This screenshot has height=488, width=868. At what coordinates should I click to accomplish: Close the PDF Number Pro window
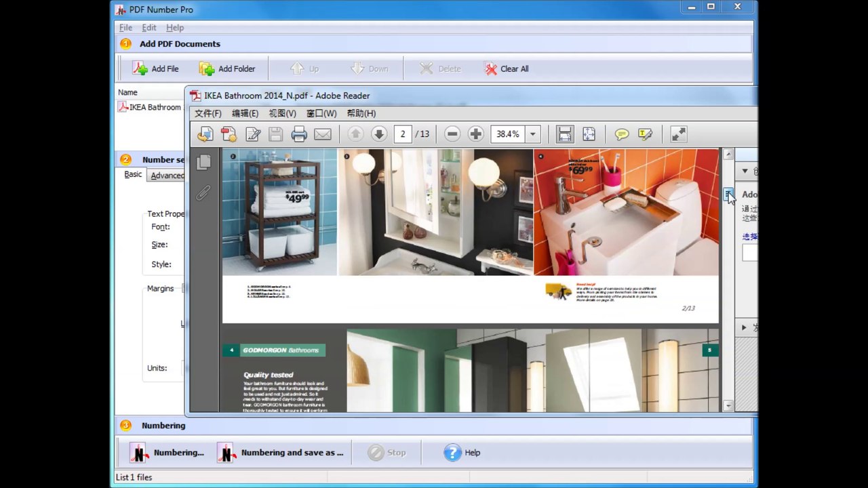pyautogui.click(x=737, y=7)
